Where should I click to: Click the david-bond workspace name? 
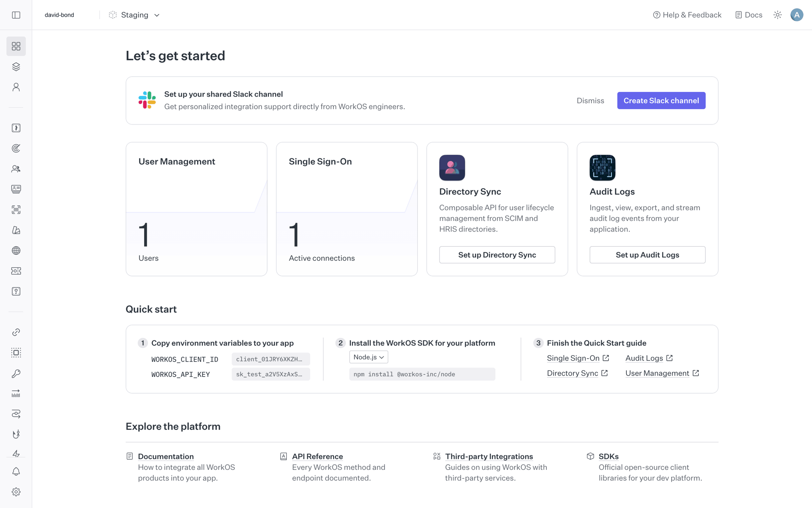pyautogui.click(x=59, y=15)
